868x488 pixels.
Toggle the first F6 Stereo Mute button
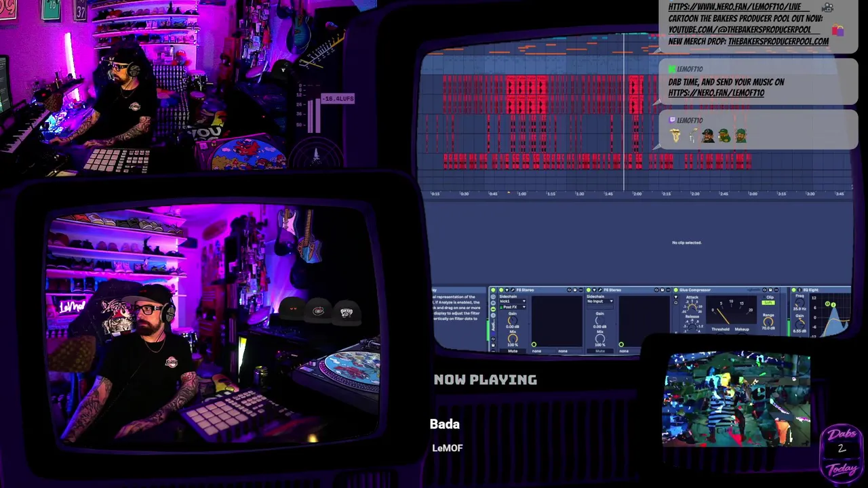(x=513, y=351)
